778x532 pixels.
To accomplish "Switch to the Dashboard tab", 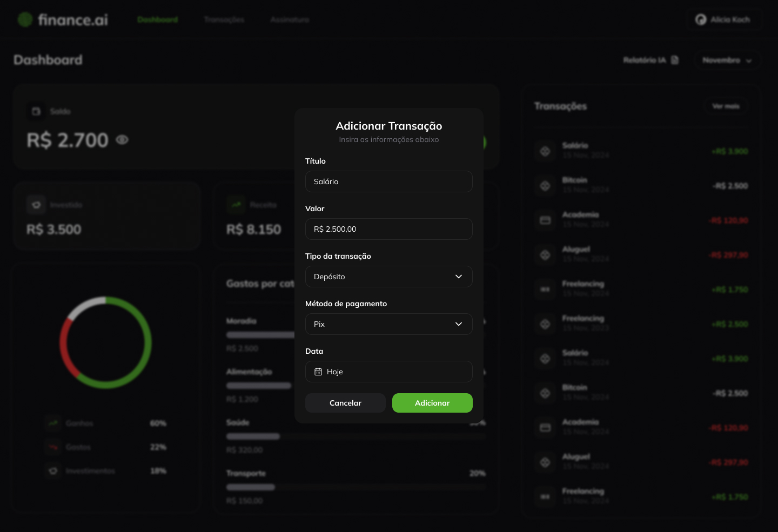I will [158, 19].
